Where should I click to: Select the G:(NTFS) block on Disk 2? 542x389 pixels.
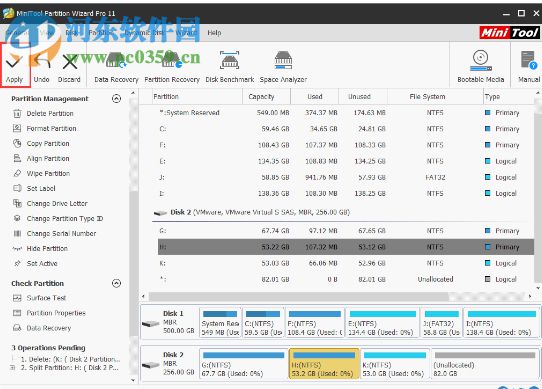coord(244,364)
